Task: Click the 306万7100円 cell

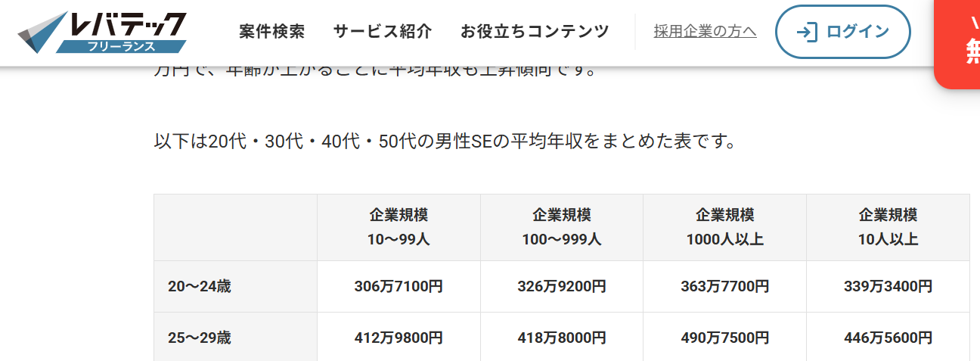Action: 399,287
